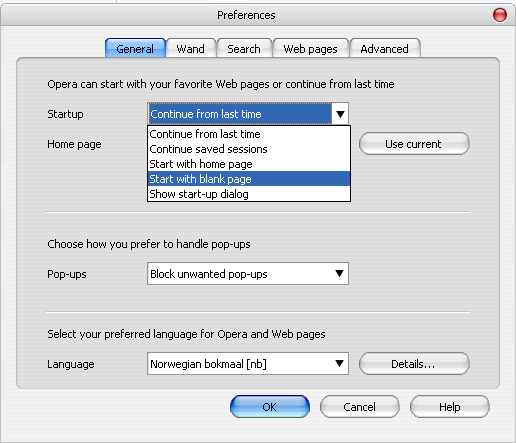Choose 'Show start-up dialog' option
This screenshot has height=443, width=516.
click(249, 194)
